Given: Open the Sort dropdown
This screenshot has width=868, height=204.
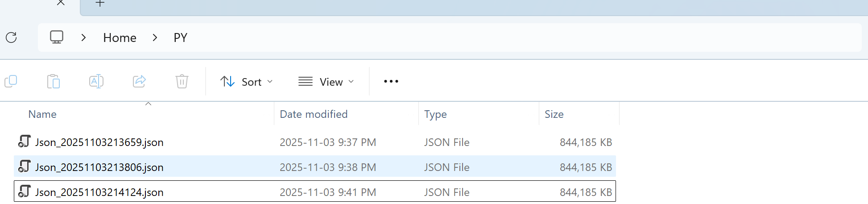Looking at the screenshot, I should click(x=246, y=82).
